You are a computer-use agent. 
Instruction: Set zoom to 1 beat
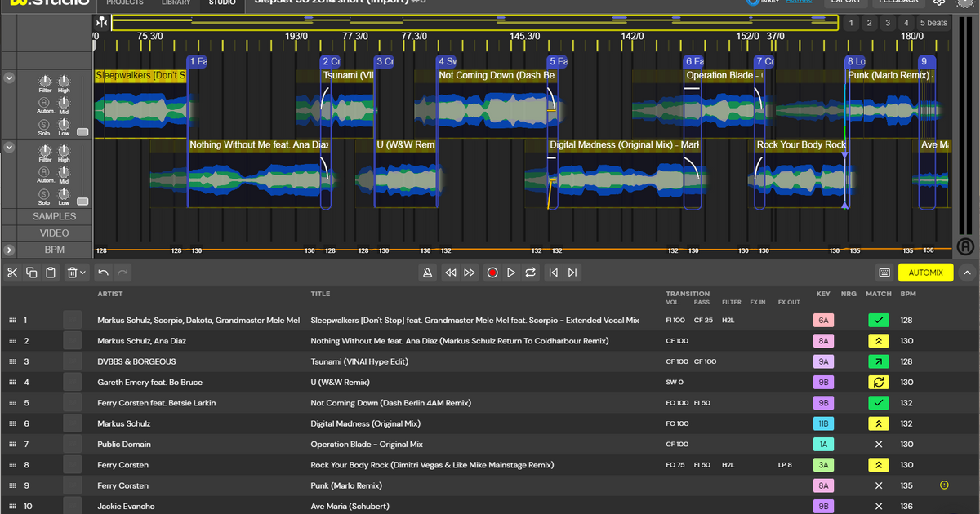pyautogui.click(x=851, y=23)
